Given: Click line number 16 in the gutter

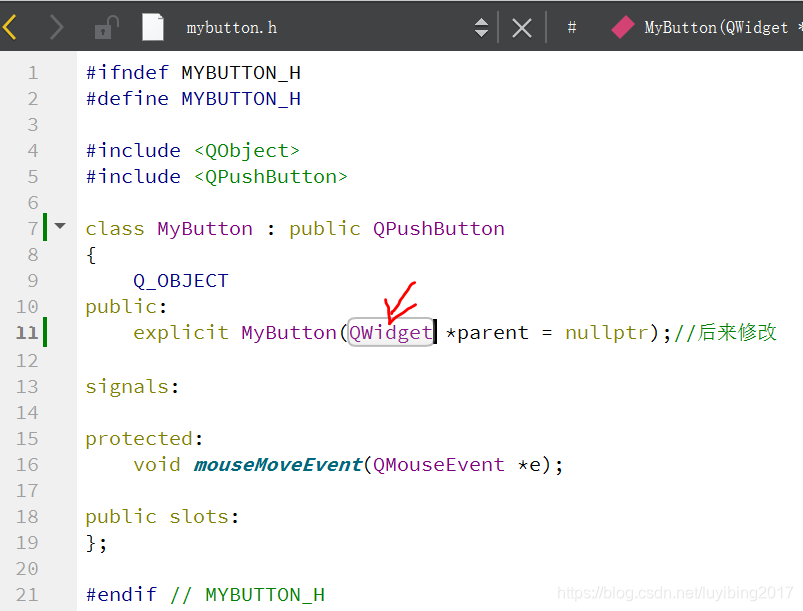Looking at the screenshot, I should [x=27, y=465].
